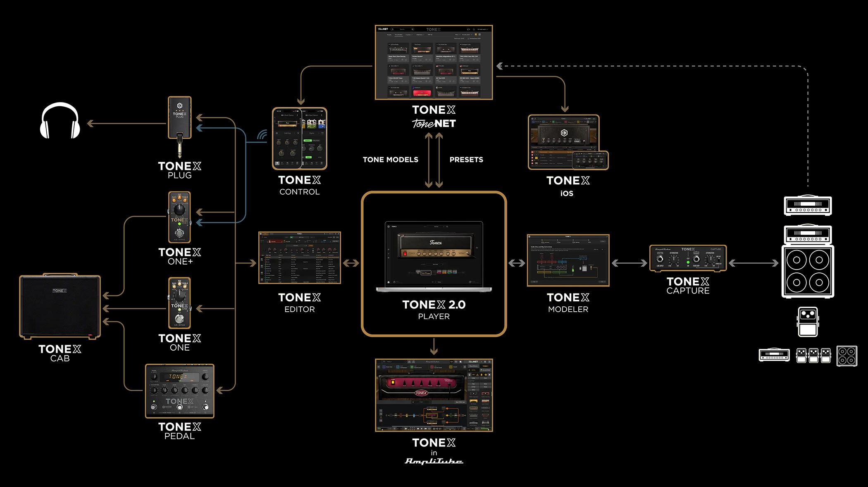Click the TONE MODELS label

point(390,160)
